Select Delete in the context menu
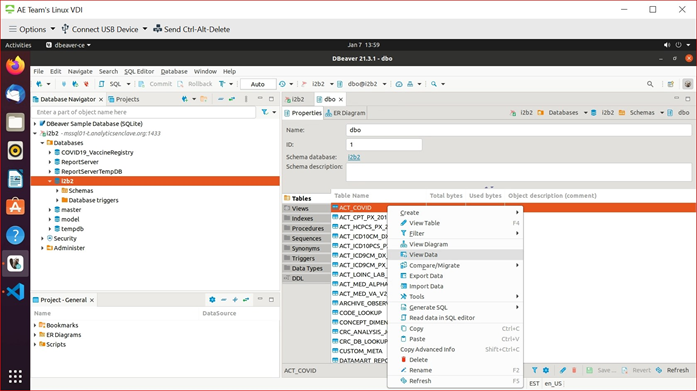 click(x=455, y=359)
